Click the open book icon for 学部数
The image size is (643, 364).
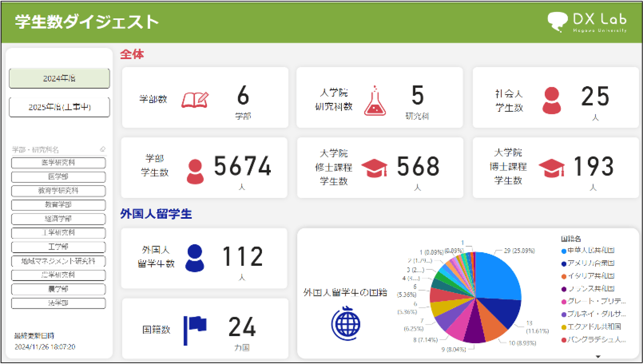195,100
